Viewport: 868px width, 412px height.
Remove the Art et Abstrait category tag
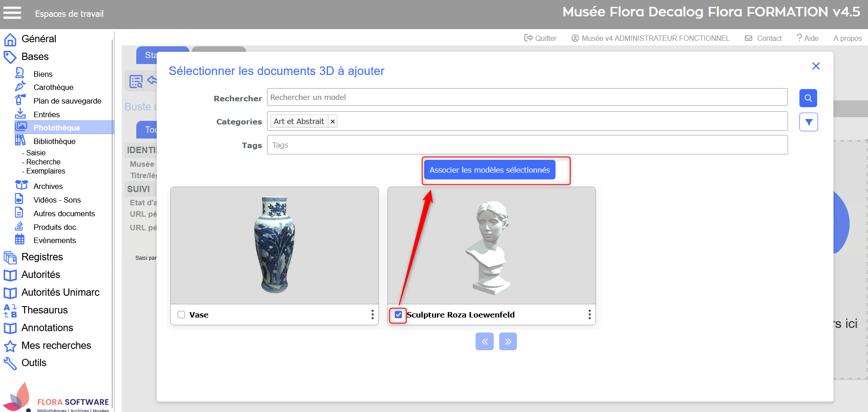click(x=332, y=122)
